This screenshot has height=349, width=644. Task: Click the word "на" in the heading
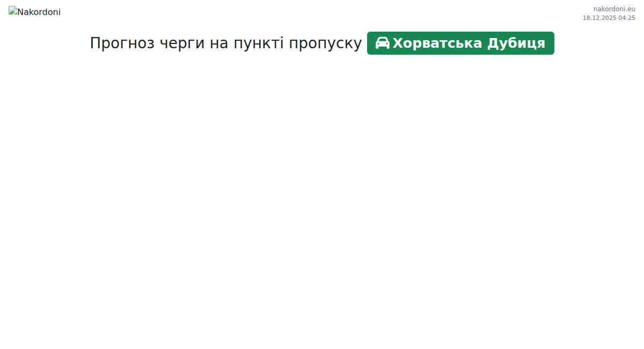pos(219,43)
